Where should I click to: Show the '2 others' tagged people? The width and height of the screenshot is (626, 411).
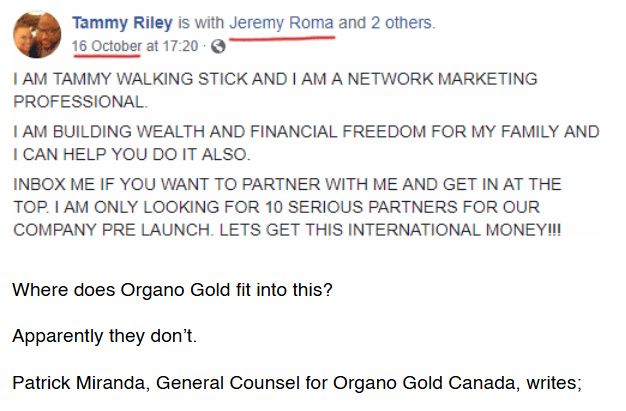[x=402, y=23]
